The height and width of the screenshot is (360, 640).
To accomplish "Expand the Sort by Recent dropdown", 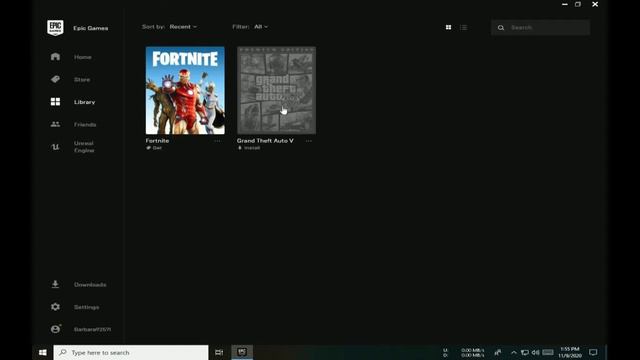I will pos(183,27).
